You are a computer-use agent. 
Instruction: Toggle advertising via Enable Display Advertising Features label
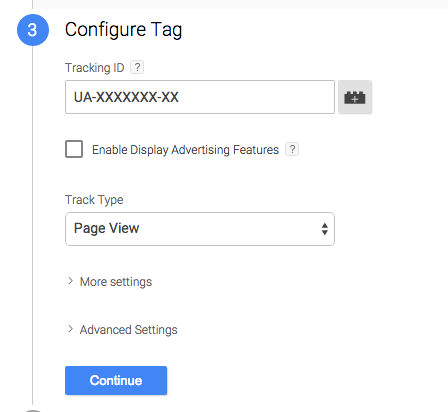(x=185, y=150)
